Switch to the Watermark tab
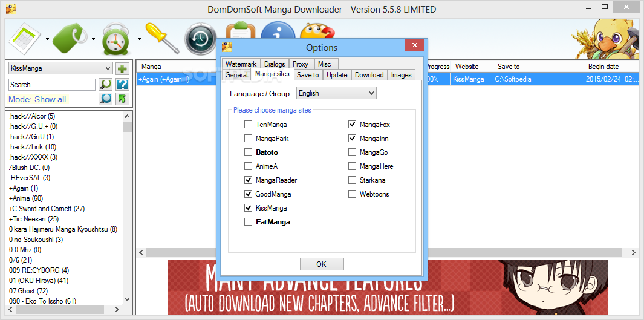The image size is (644, 320). 241,64
